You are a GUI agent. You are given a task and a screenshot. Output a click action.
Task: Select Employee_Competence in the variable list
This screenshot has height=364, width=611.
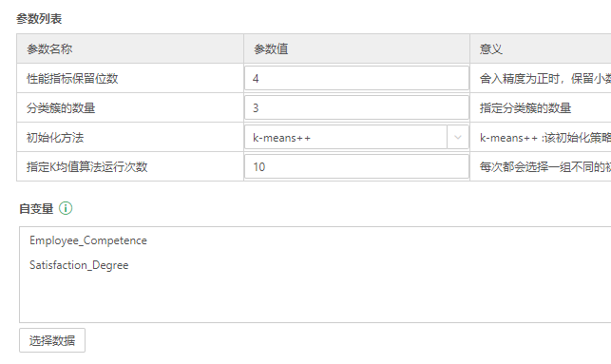(x=88, y=240)
